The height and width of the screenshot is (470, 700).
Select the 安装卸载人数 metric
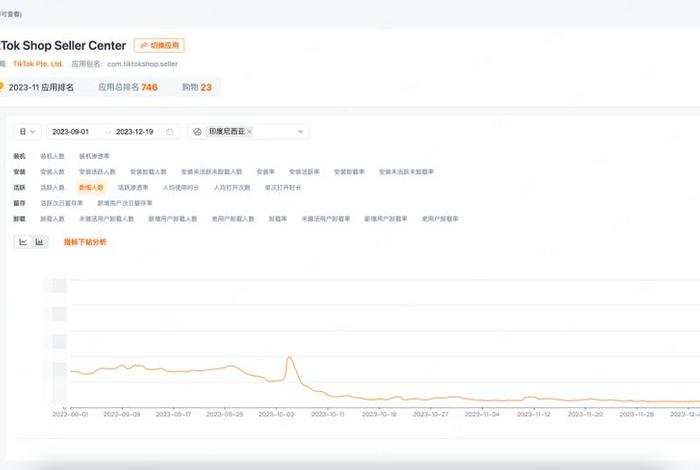148,172
